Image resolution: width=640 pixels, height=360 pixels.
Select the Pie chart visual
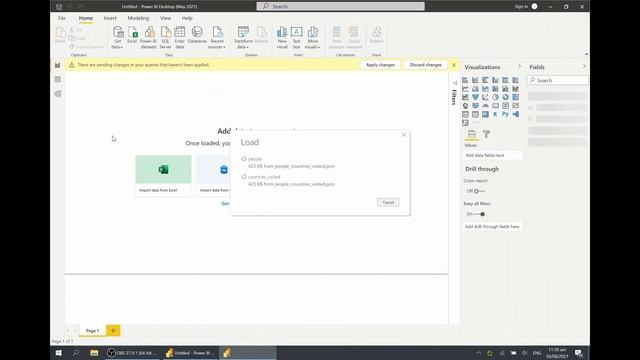(495, 97)
